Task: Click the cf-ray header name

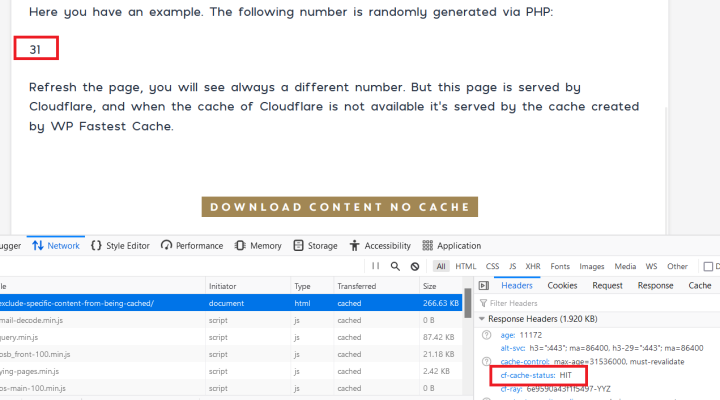Action: (x=511, y=389)
